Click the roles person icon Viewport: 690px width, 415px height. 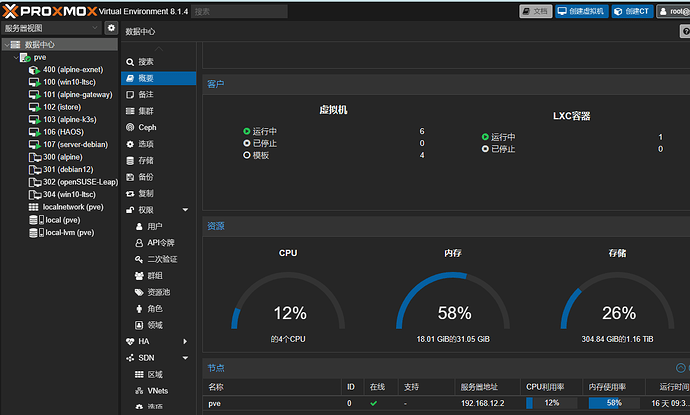tap(139, 309)
